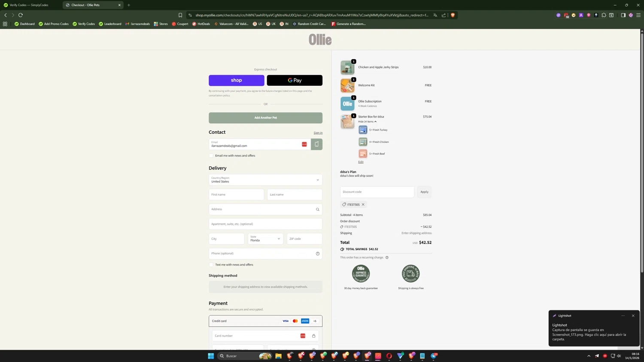Reload the checkout page

pos(21,15)
